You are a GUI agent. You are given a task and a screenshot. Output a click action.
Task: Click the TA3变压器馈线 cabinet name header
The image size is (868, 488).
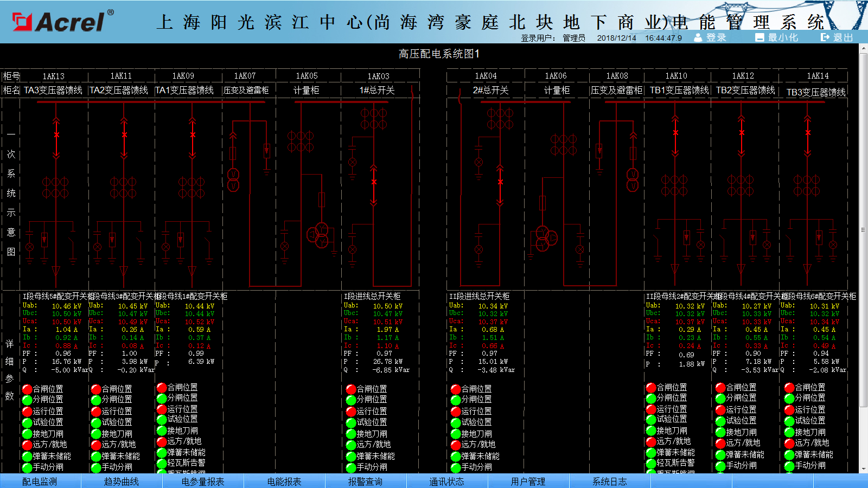pos(53,90)
